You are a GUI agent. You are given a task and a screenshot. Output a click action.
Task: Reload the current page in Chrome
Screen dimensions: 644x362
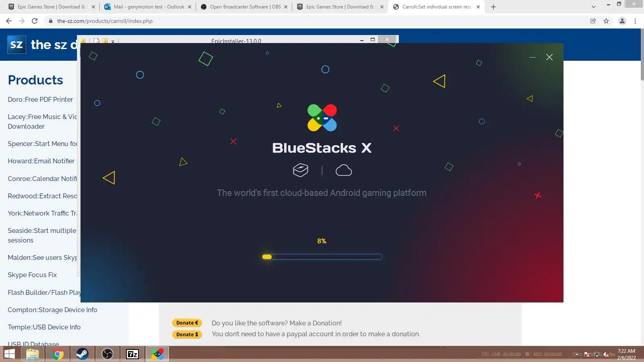pos(35,21)
